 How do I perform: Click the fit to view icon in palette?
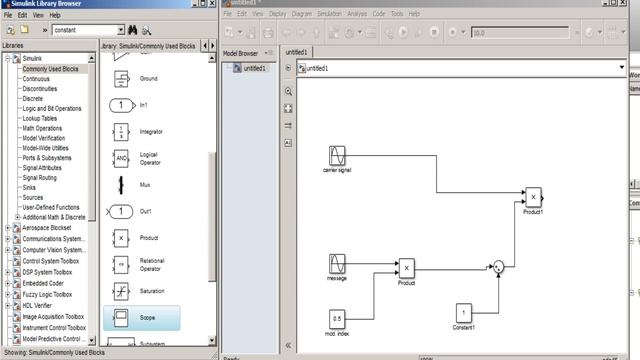tap(288, 108)
